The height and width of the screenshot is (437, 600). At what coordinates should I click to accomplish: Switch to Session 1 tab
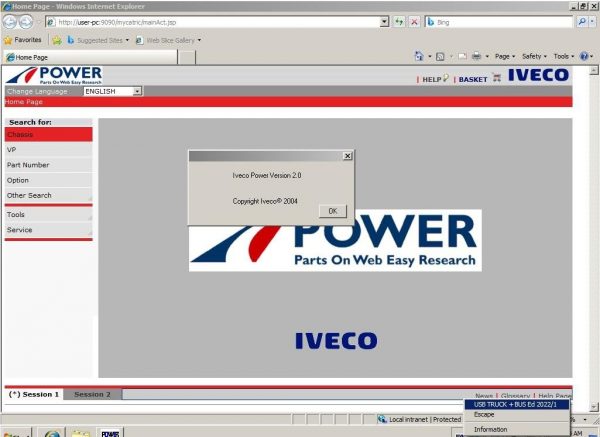[x=34, y=394]
